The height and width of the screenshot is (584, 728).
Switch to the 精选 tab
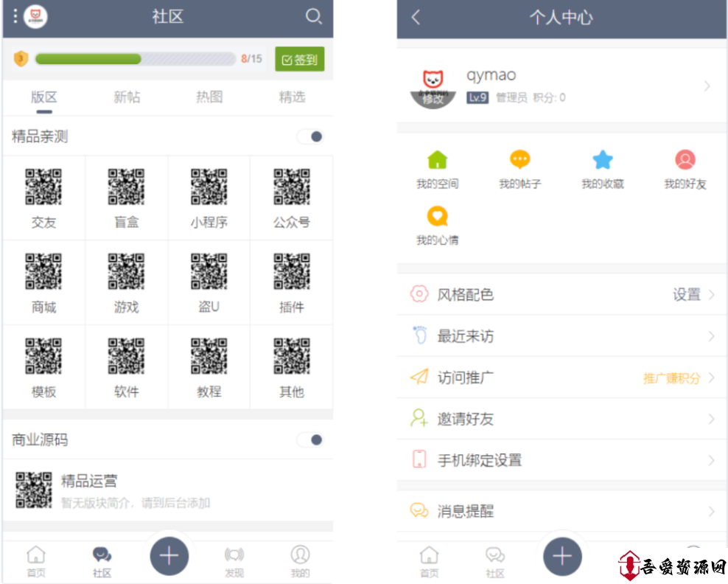tap(292, 97)
